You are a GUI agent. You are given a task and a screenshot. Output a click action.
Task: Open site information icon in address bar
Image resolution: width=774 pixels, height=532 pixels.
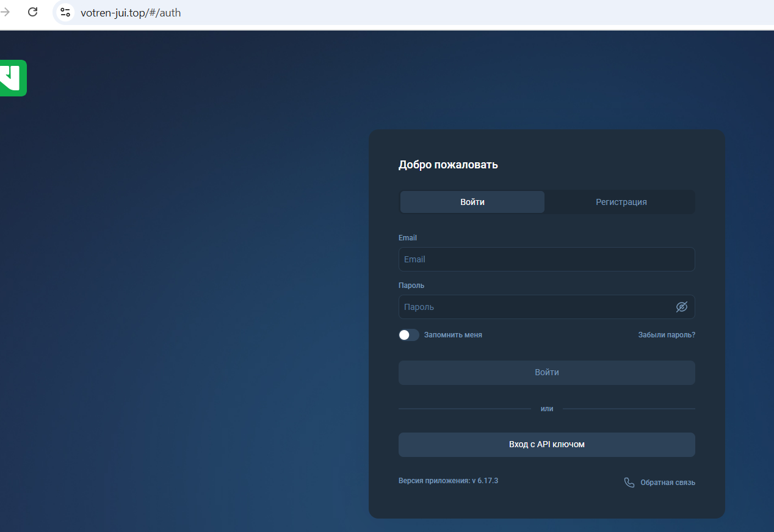65,12
